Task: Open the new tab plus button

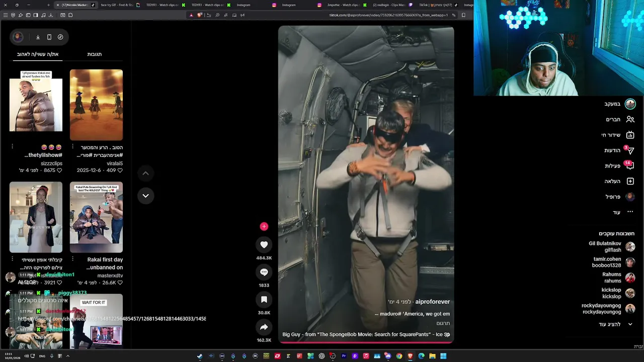Action: point(48,5)
